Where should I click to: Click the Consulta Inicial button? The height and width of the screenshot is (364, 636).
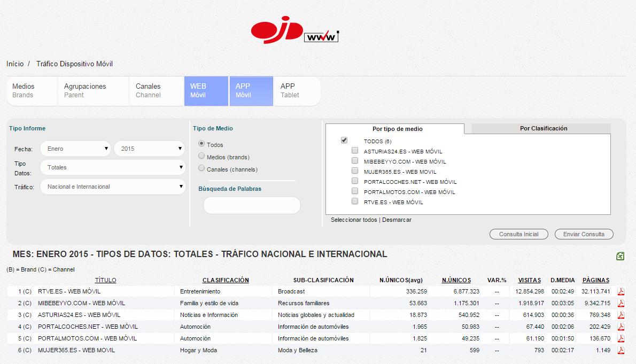tap(519, 234)
